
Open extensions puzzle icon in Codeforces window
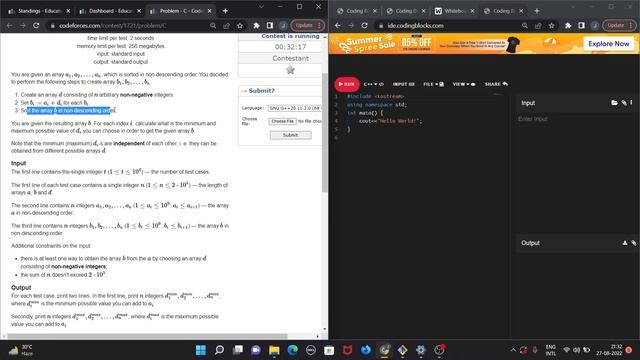(x=256, y=25)
